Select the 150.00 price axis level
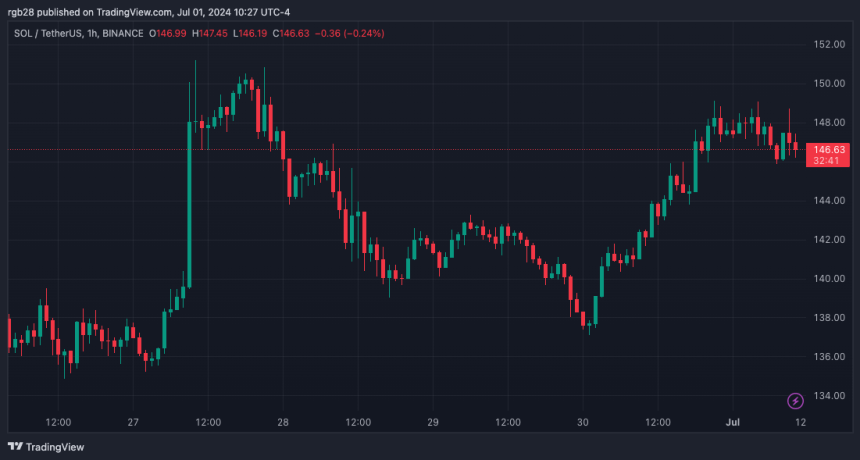 pyautogui.click(x=826, y=83)
